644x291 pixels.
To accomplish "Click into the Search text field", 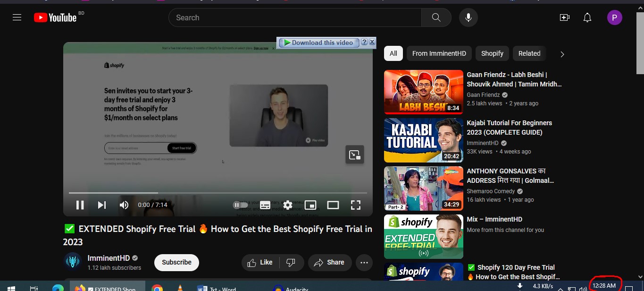I will 295,17.
